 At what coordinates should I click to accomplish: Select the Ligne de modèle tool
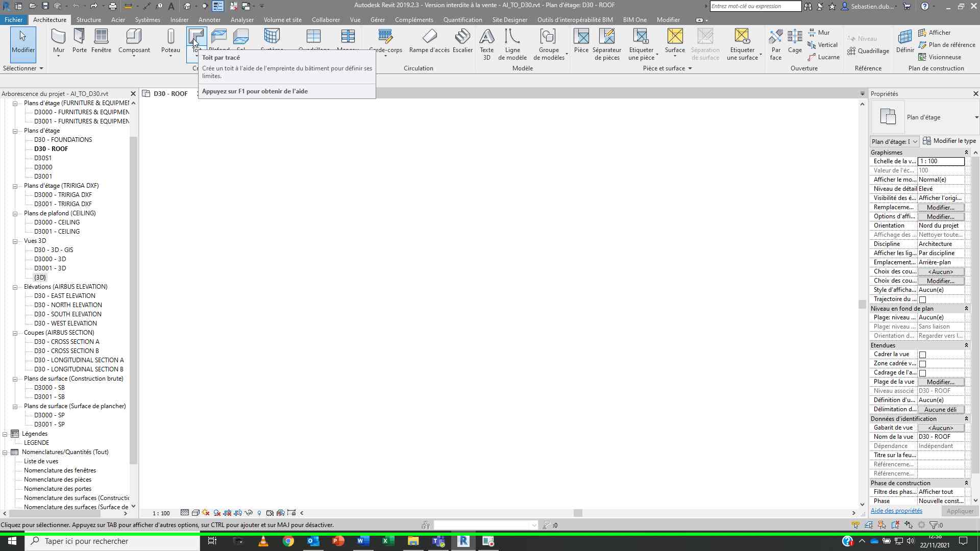[512, 44]
